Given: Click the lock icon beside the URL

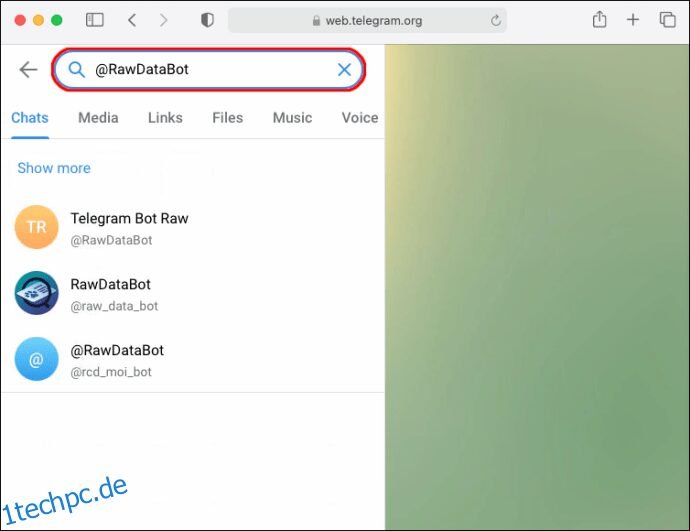Looking at the screenshot, I should pos(316,21).
